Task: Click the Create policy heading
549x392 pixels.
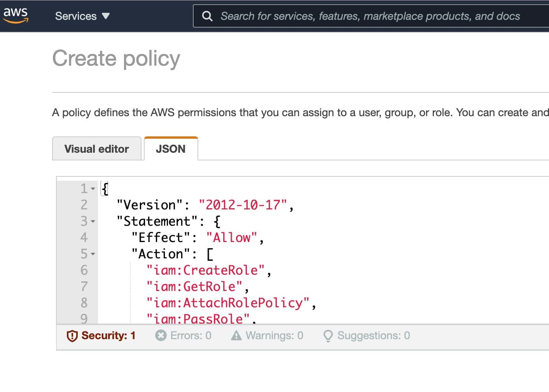Action: (116, 59)
